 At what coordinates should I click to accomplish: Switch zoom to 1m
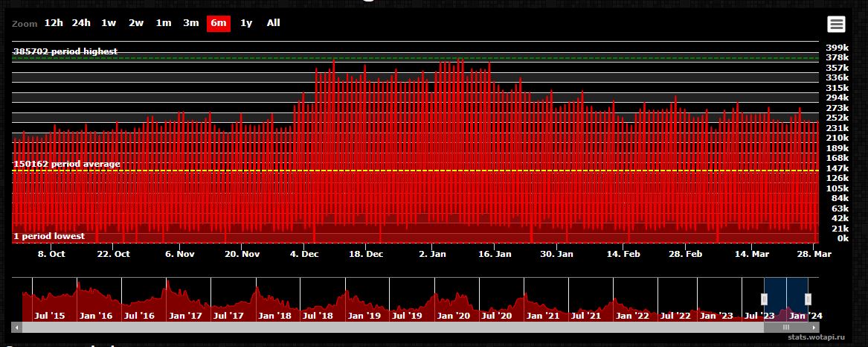coord(164,23)
